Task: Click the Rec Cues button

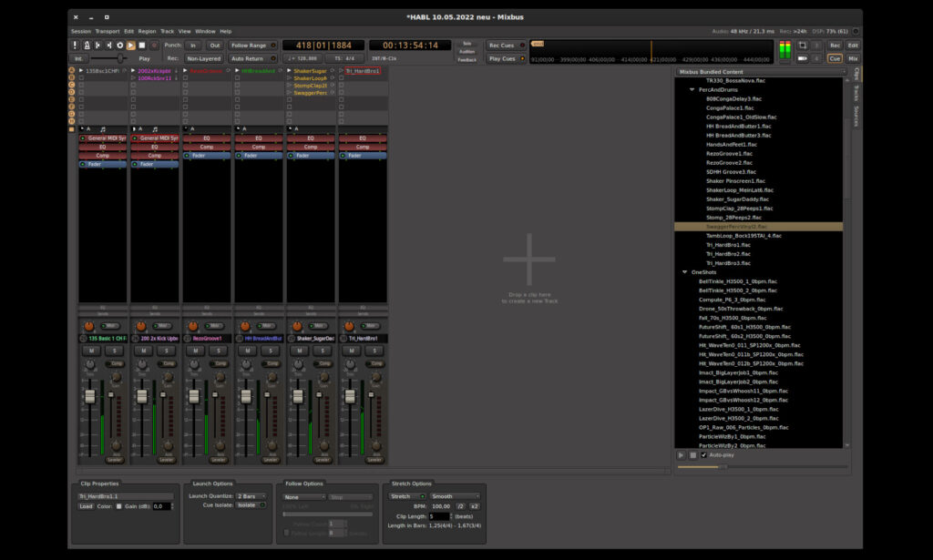Action: pos(507,46)
